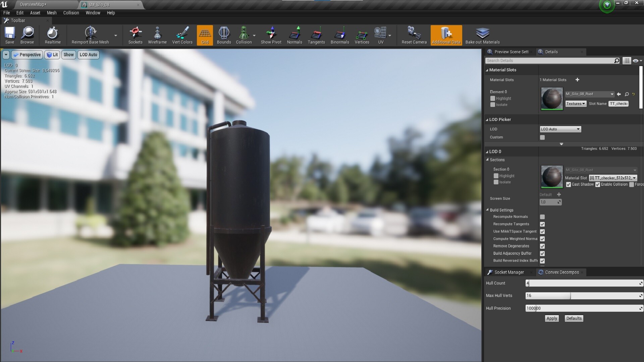Collapse the Build Settings section
This screenshot has height=362, width=644.
coord(488,210)
